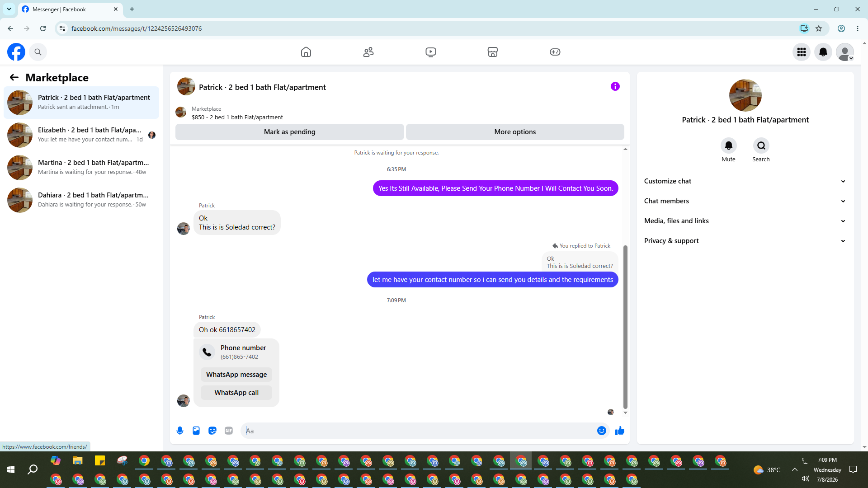The width and height of the screenshot is (868, 488).
Task: Expand the Customize chat section
Action: click(x=745, y=181)
